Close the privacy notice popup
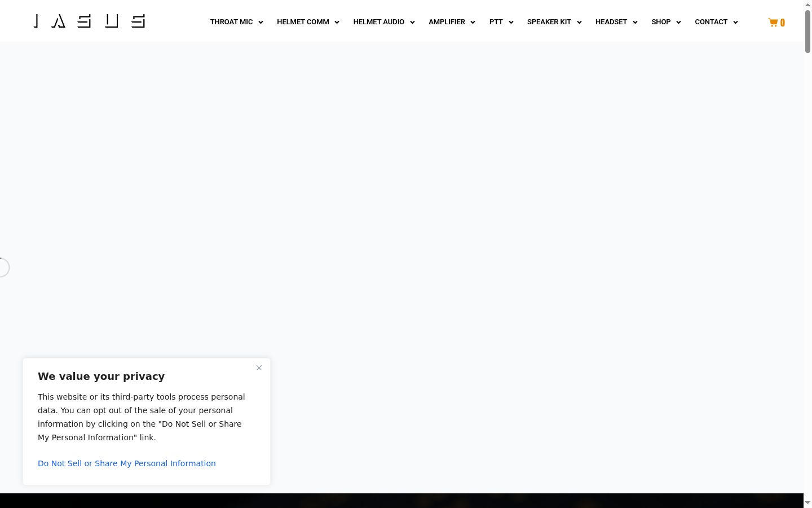 point(259,368)
